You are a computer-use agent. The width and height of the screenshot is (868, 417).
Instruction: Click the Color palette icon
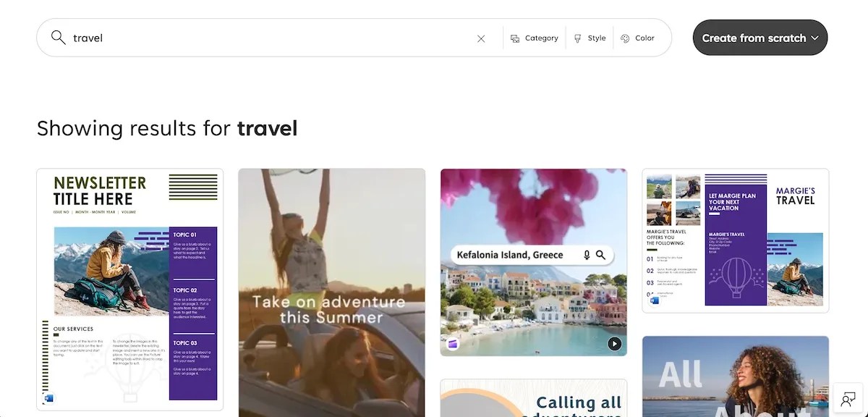[x=625, y=38]
